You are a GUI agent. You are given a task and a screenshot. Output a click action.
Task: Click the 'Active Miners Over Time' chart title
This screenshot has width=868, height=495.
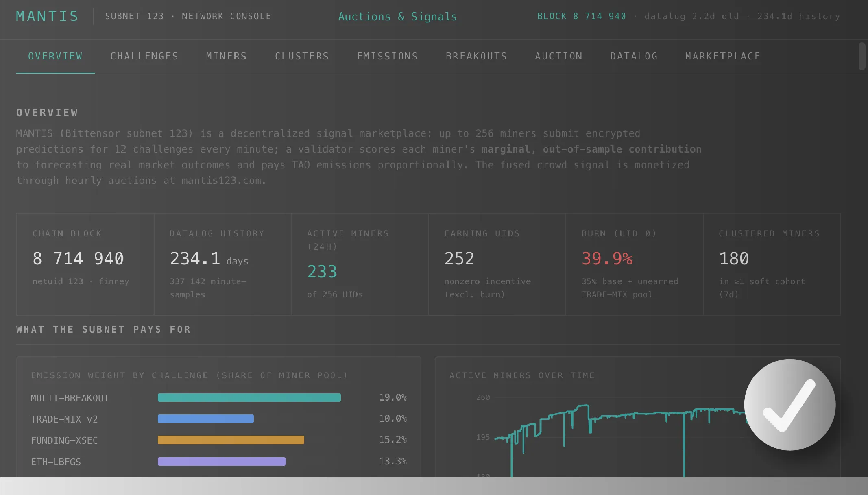coord(522,375)
